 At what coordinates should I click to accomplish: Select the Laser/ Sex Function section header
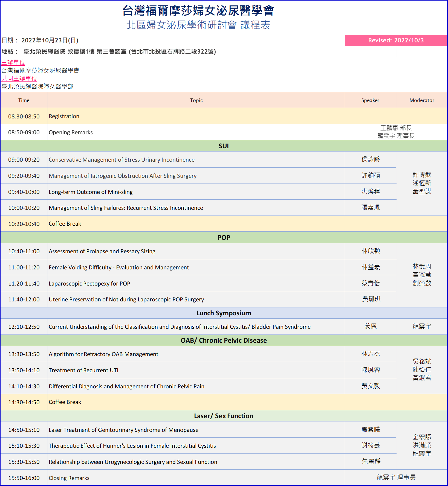pyautogui.click(x=224, y=416)
